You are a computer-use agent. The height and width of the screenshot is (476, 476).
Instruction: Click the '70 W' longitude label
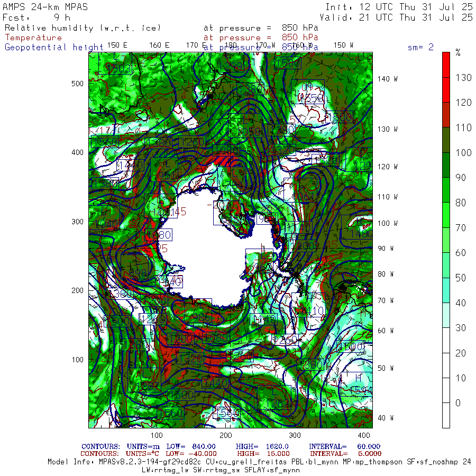pos(386,300)
